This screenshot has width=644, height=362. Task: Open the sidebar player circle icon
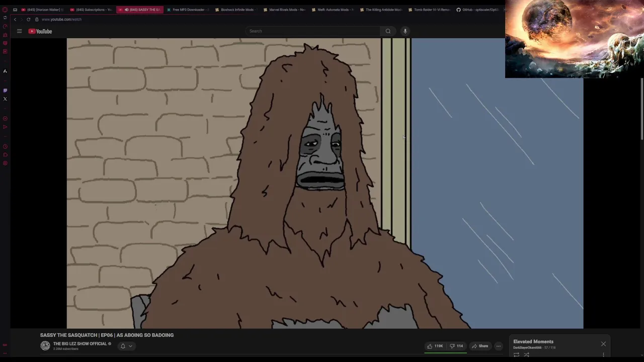[5, 119]
